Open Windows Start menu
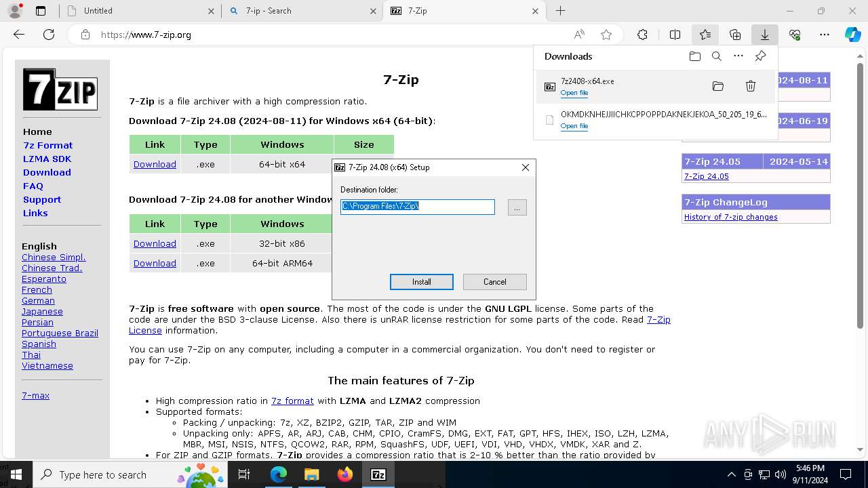 coord(16,474)
